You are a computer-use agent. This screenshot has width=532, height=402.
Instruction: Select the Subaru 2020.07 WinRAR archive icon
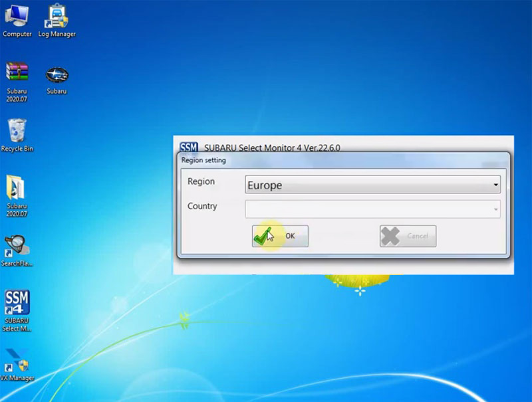pos(17,82)
